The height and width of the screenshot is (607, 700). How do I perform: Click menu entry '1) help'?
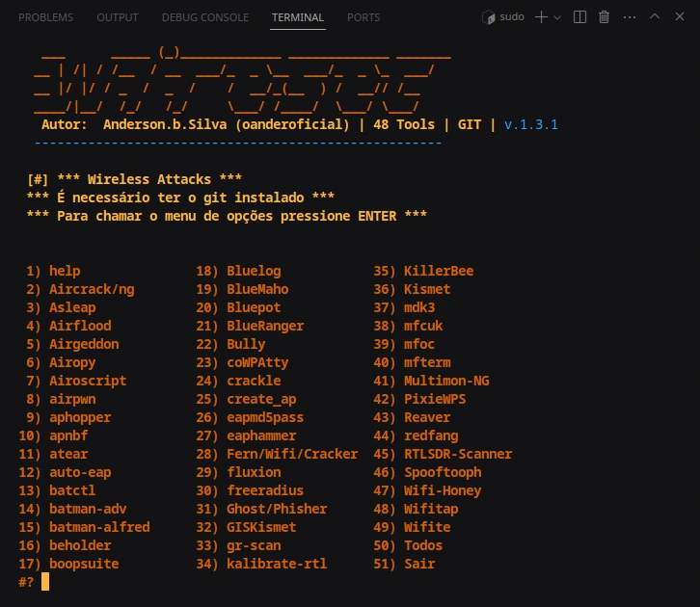[x=53, y=271]
